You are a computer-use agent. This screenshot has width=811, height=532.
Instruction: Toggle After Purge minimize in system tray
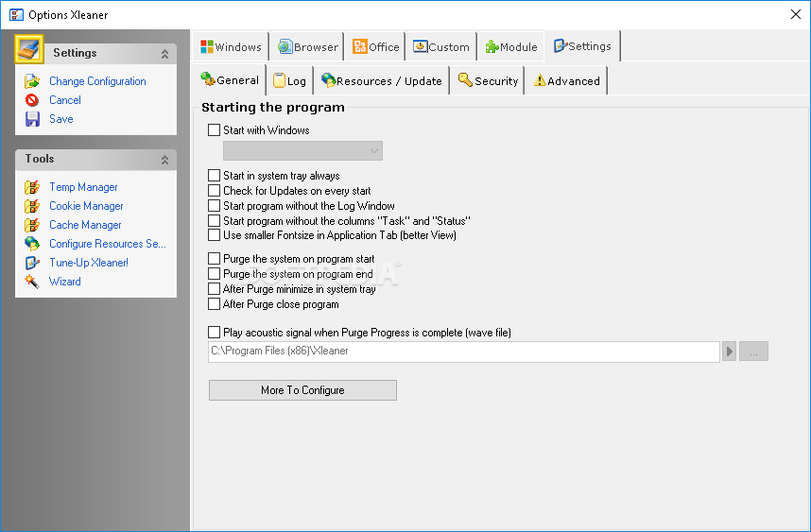pos(215,288)
